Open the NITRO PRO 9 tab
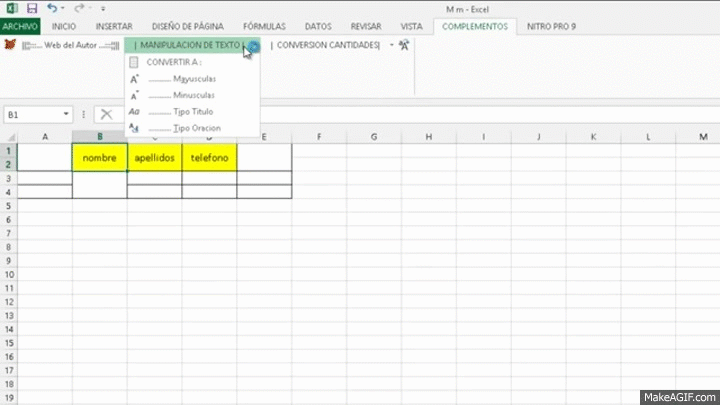Screen dimensions: 720x405 [x=551, y=27]
